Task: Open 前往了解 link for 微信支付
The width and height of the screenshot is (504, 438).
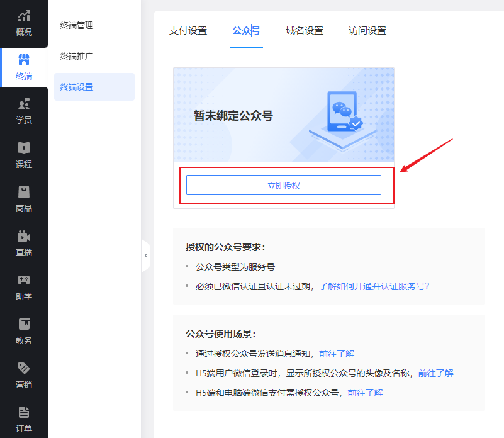Action: 365,393
